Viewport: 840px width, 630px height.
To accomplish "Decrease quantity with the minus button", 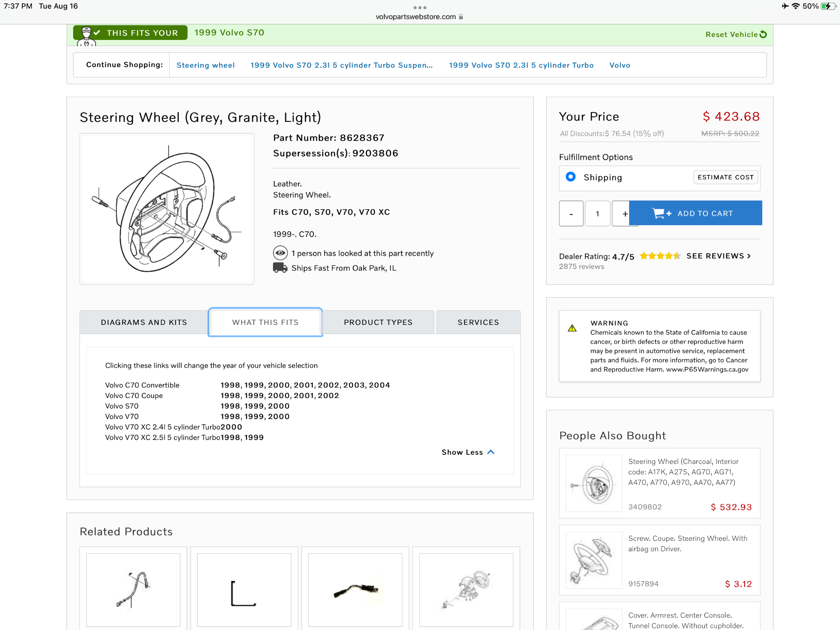I will click(x=571, y=214).
